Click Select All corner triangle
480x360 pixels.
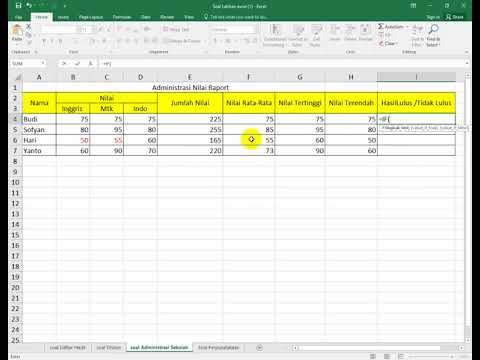click(17, 77)
